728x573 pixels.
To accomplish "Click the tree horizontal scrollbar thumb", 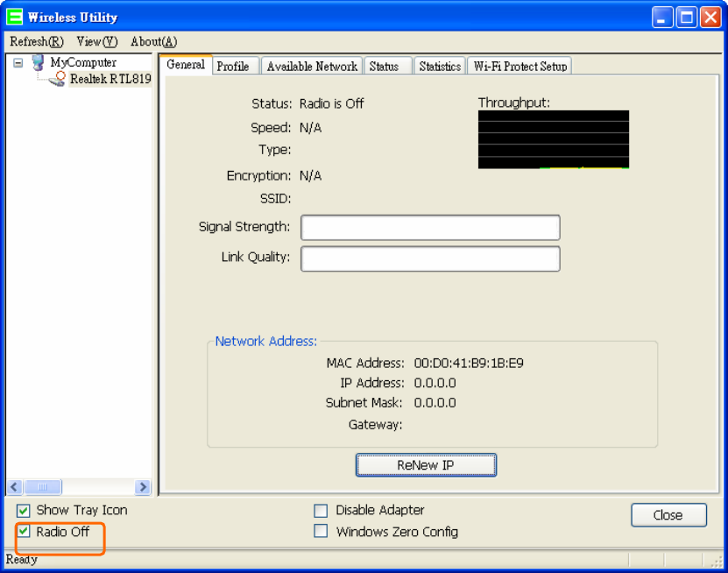I will pyautogui.click(x=43, y=486).
